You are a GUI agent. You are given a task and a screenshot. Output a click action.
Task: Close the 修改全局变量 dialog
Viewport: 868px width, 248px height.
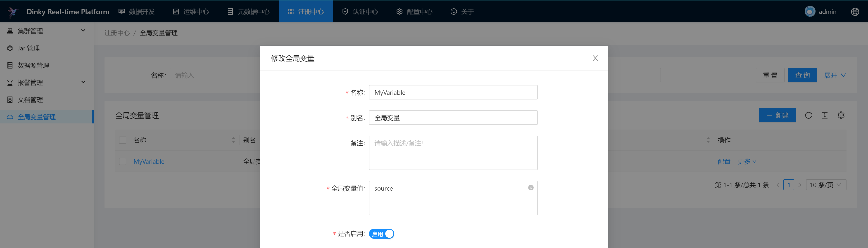(x=595, y=58)
